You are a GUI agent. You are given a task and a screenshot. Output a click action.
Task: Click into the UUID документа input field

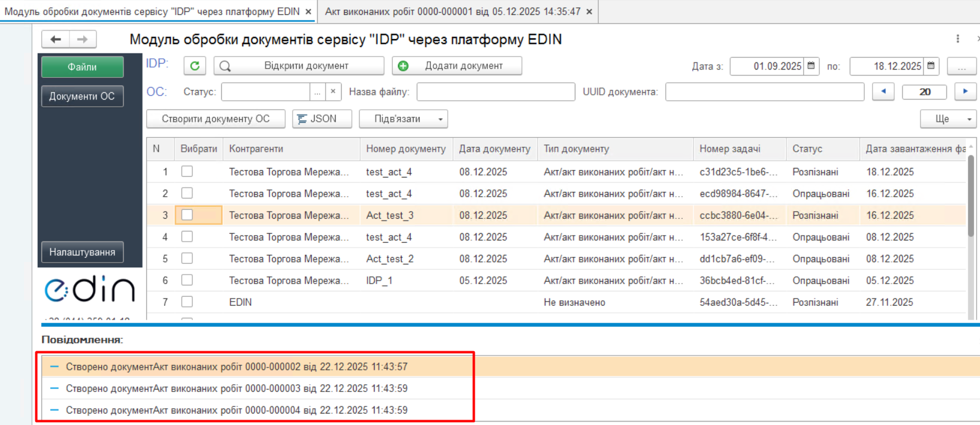pyautogui.click(x=764, y=92)
